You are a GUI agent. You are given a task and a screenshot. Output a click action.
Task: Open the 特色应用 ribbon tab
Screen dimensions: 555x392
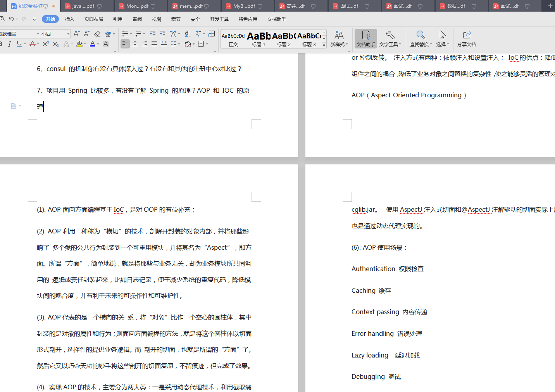click(x=248, y=19)
